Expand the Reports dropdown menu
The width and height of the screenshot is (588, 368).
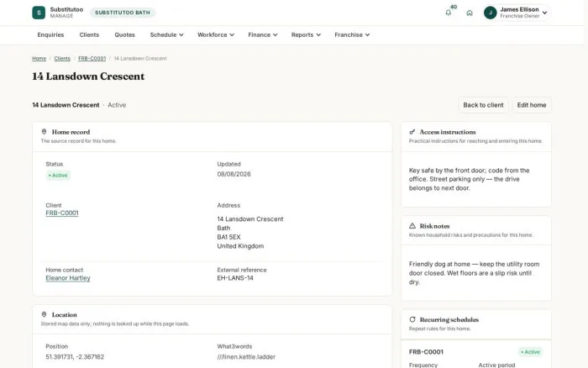point(306,35)
